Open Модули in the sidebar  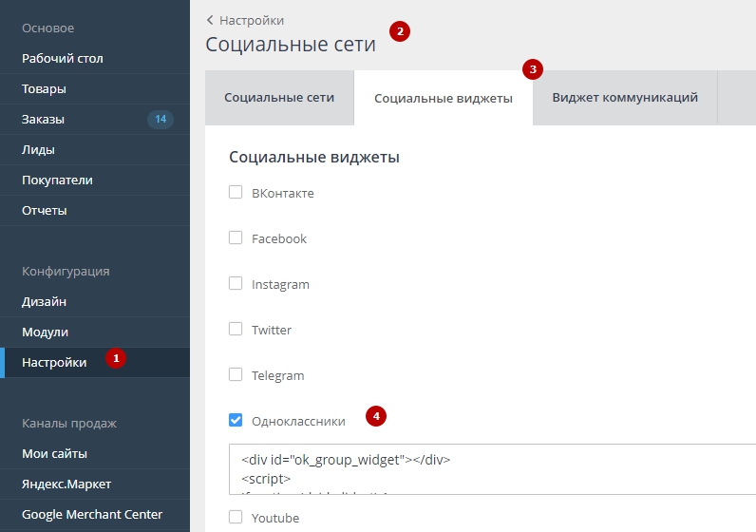[x=45, y=332]
